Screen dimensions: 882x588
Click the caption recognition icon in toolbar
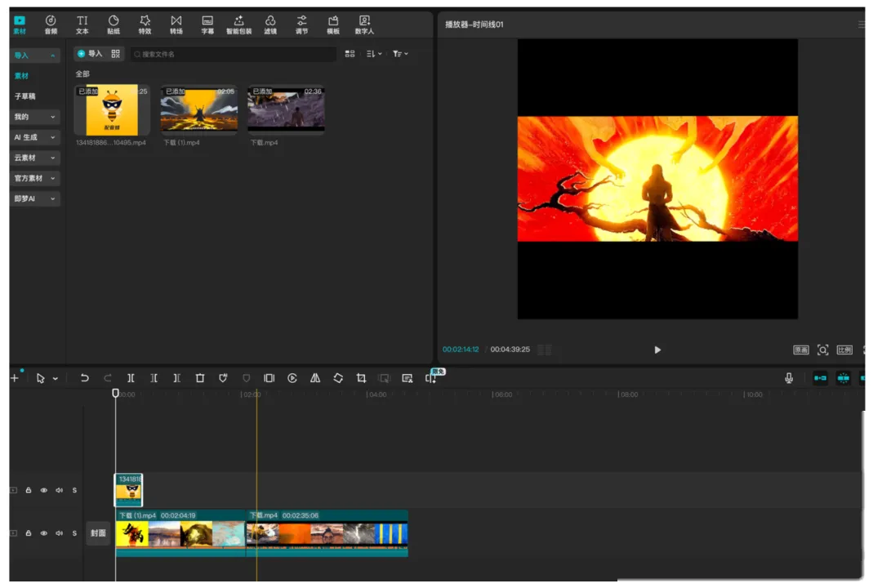[x=408, y=378]
